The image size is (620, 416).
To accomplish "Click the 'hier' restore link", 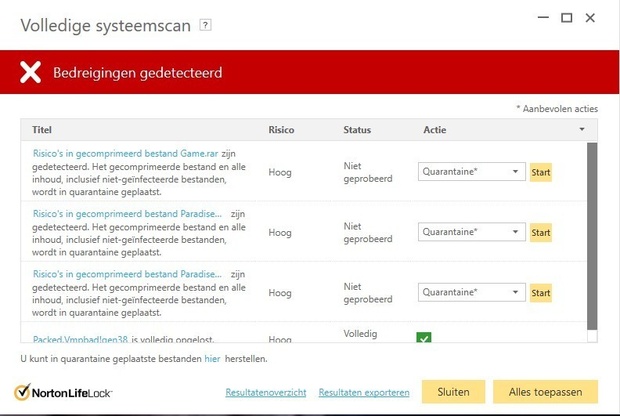I will 212,358.
